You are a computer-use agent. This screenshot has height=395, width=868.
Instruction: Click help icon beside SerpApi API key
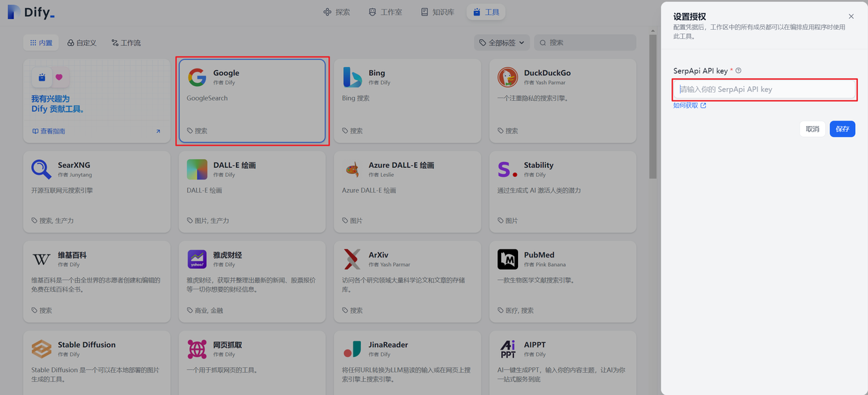tap(738, 70)
